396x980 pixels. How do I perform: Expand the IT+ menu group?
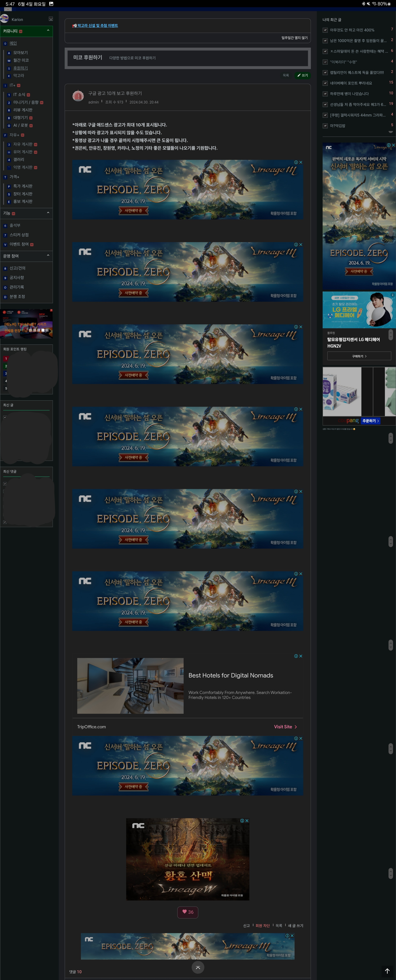coord(13,85)
